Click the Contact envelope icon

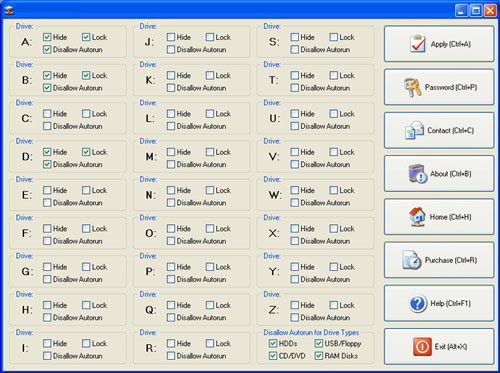tap(414, 130)
